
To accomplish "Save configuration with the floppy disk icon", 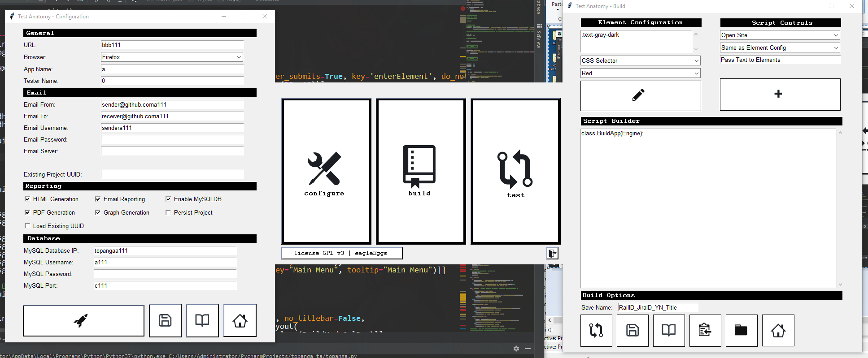I will point(166,321).
